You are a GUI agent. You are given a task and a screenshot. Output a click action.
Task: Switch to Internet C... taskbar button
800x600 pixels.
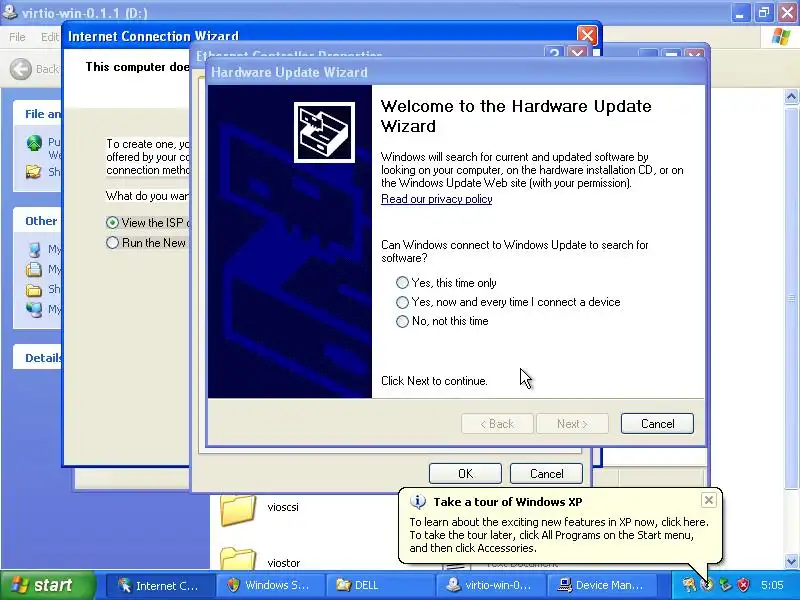point(159,585)
